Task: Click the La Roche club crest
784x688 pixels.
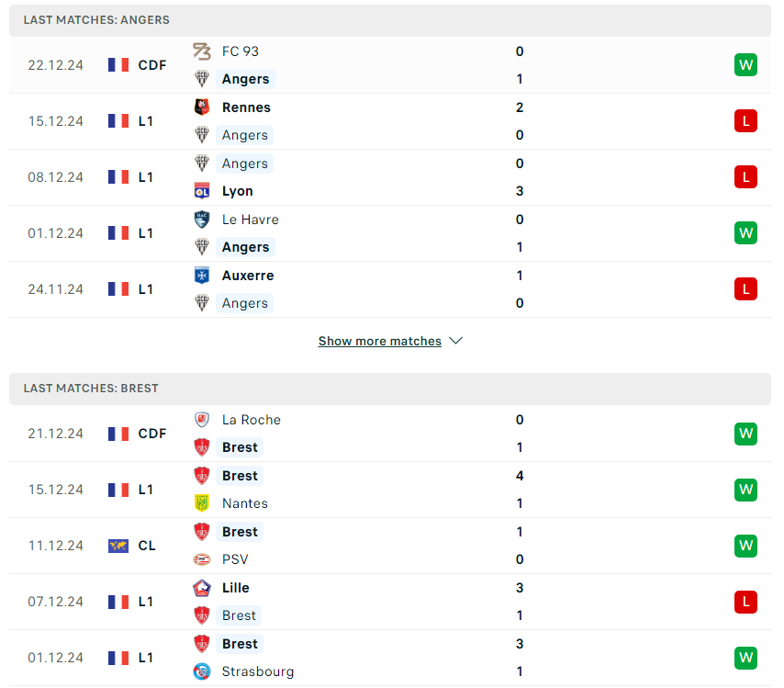Action: click(x=201, y=419)
